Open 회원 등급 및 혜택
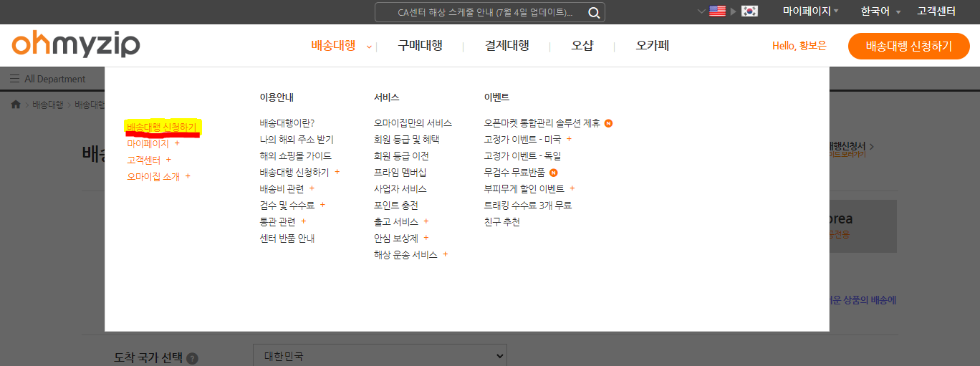 coord(407,140)
